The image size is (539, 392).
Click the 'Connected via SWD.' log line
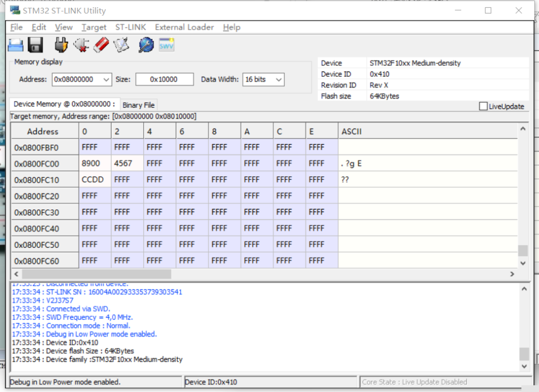[x=61, y=309]
